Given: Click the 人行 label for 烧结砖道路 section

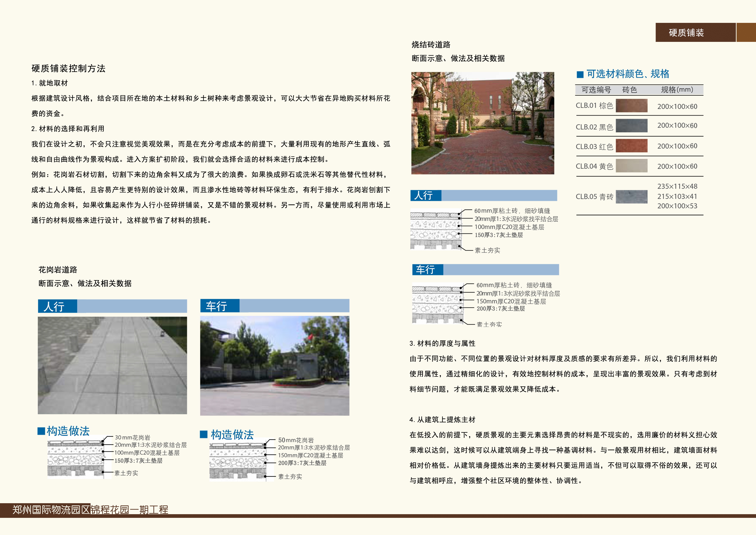Looking at the screenshot, I should (425, 196).
